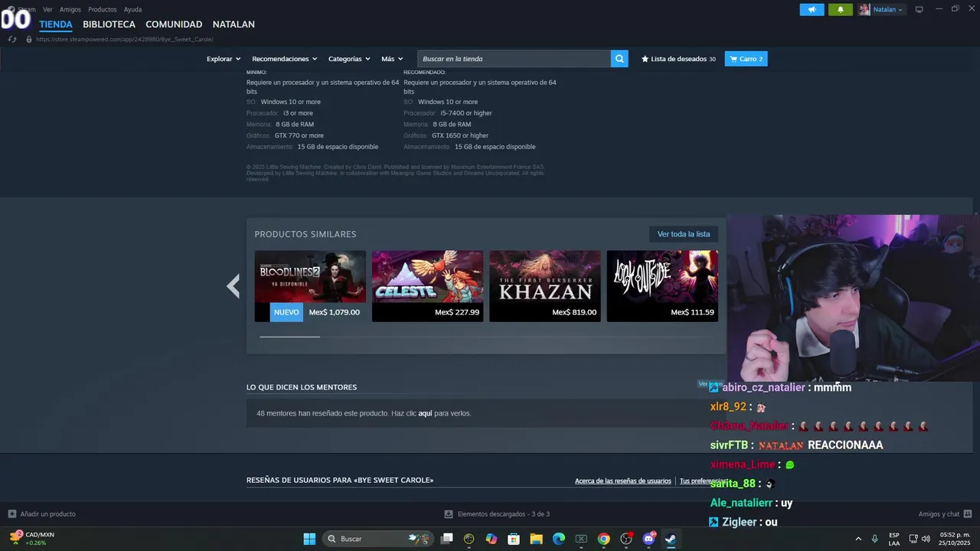Open Task View on taskbar

click(447, 539)
